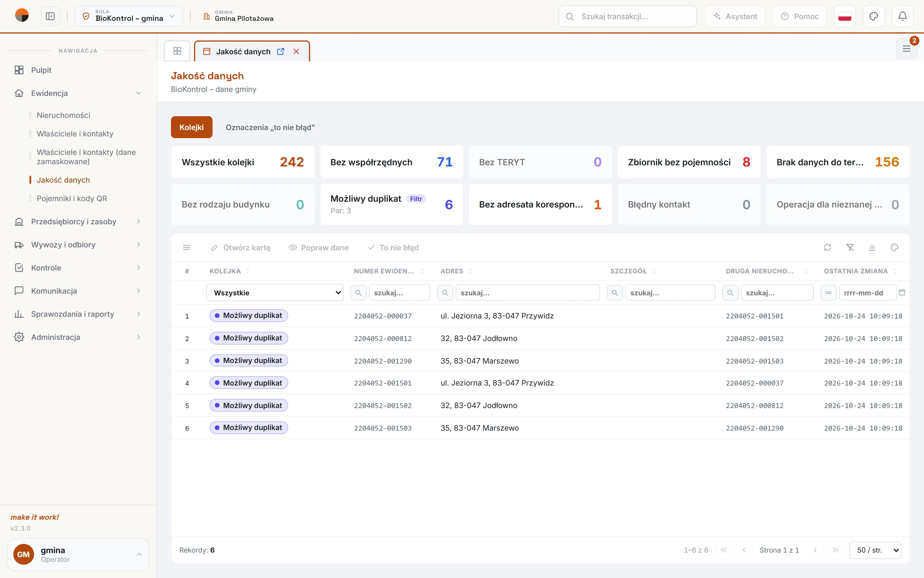Switch to Oznaczenia „to nie błąd” tab

pyautogui.click(x=270, y=127)
